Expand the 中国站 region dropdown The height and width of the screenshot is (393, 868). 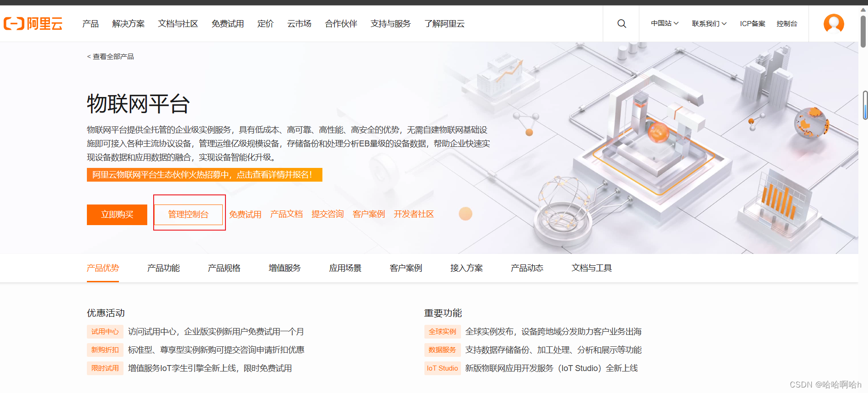pos(664,23)
